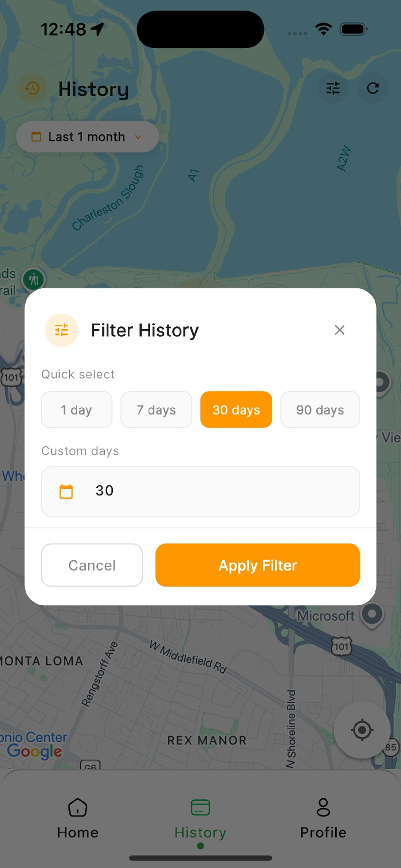Screen dimensions: 401x868
Task: Open the Profile tab
Action: [323, 819]
